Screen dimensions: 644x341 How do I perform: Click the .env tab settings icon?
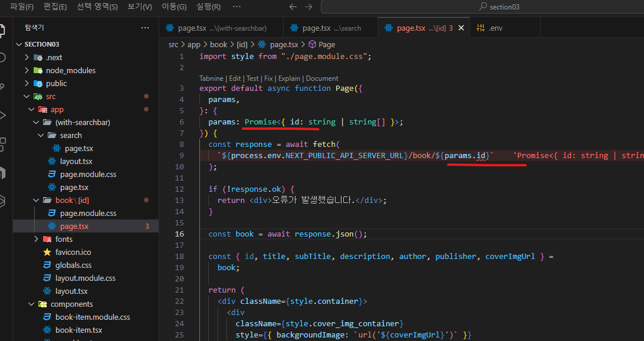click(481, 28)
